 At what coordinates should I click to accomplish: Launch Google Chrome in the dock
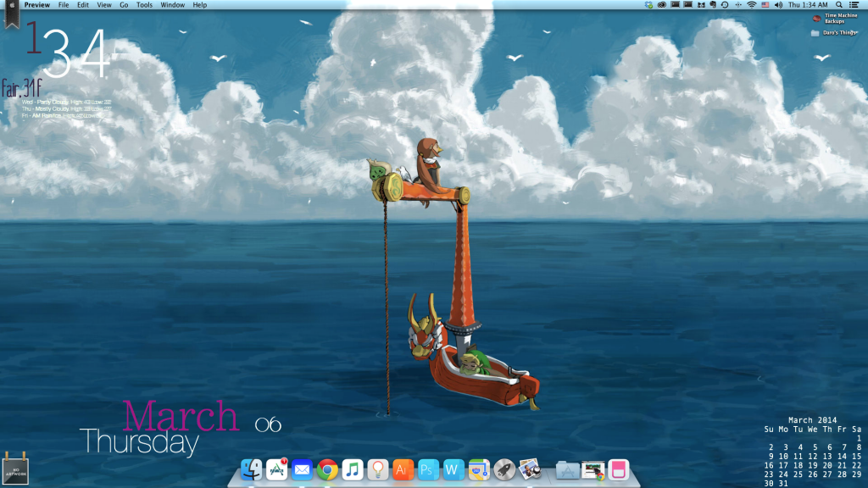pyautogui.click(x=327, y=469)
